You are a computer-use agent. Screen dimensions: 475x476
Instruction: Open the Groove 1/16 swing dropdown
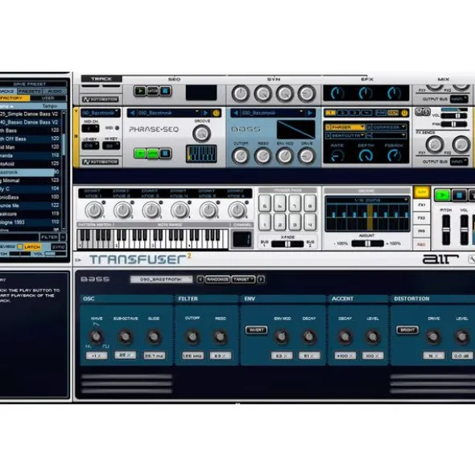367,200
